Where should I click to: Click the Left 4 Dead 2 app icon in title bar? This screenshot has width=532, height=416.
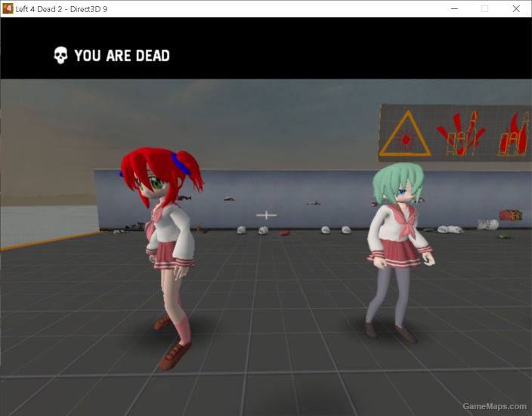(x=8, y=8)
